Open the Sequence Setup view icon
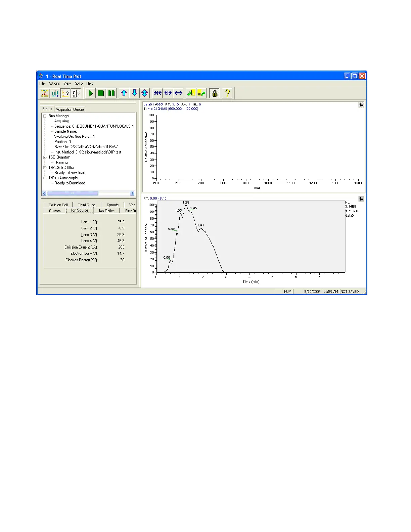 coord(55,93)
